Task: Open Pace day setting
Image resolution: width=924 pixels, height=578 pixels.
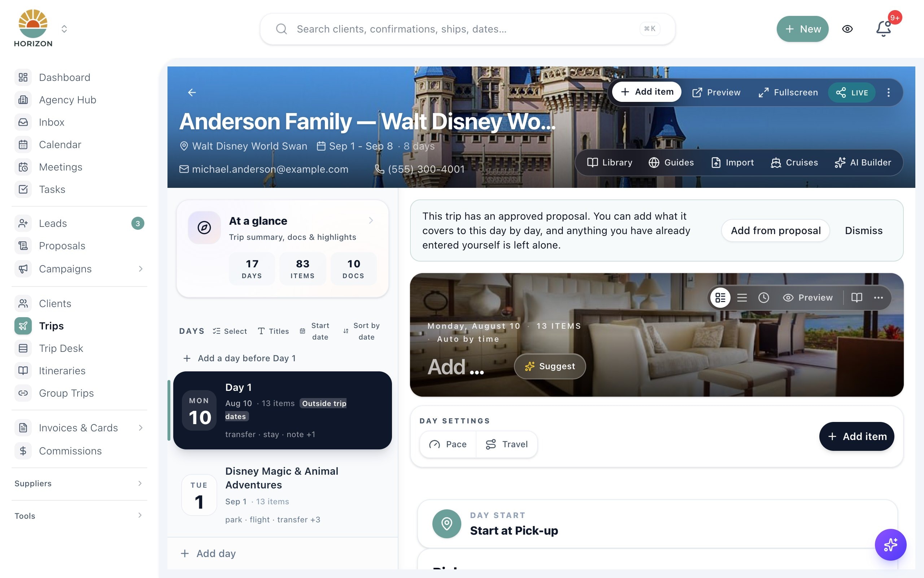Action: pos(448,444)
